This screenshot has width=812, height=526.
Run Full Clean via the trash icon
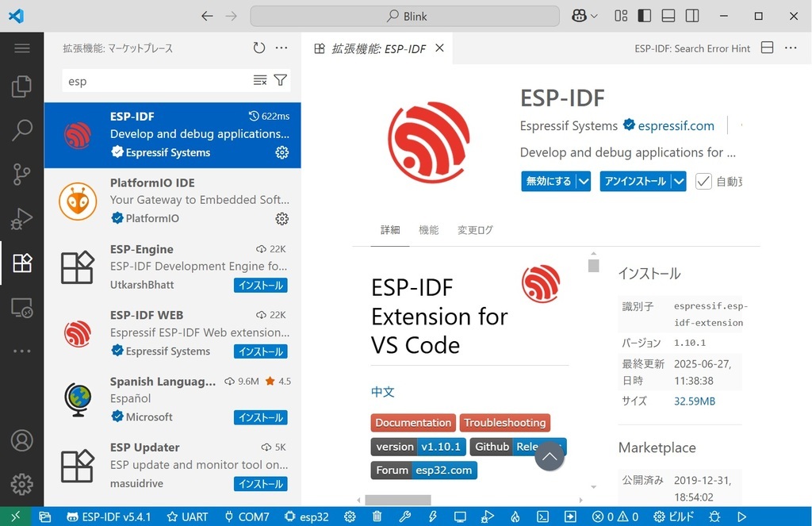[377, 516]
